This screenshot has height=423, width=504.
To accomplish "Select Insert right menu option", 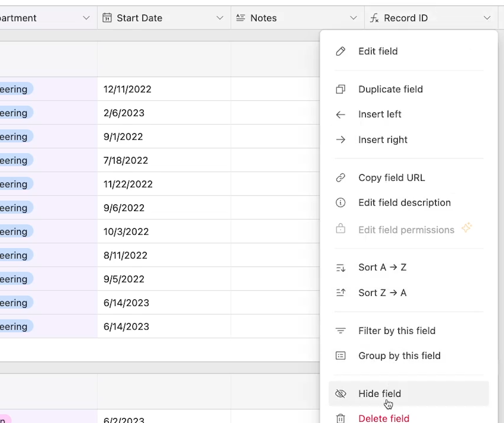I will pos(409,140).
